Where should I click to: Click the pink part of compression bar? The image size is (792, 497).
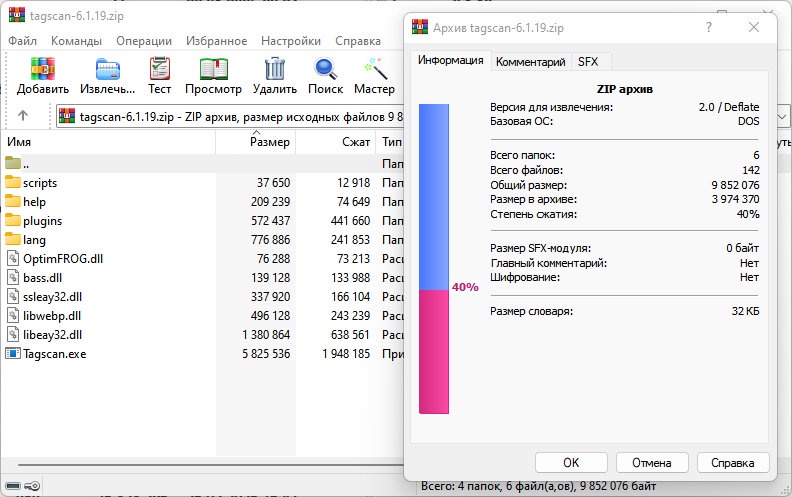pyautogui.click(x=434, y=352)
